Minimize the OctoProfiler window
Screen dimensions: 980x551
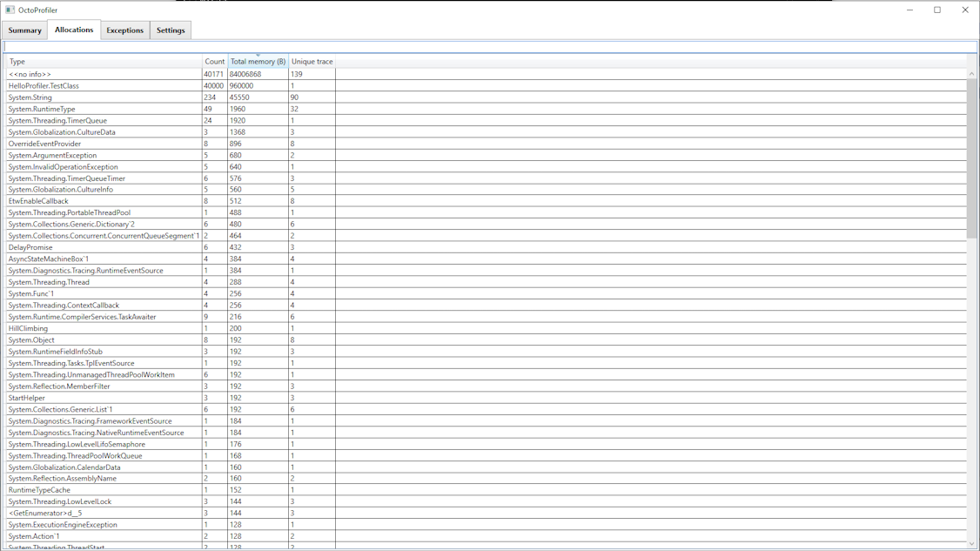[910, 10]
